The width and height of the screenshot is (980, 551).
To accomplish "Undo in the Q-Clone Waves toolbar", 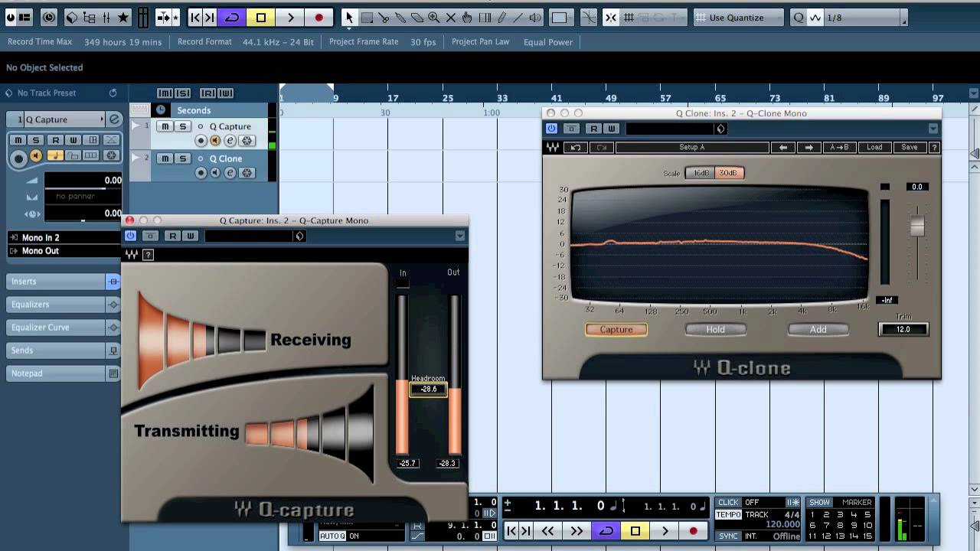I will tap(576, 147).
